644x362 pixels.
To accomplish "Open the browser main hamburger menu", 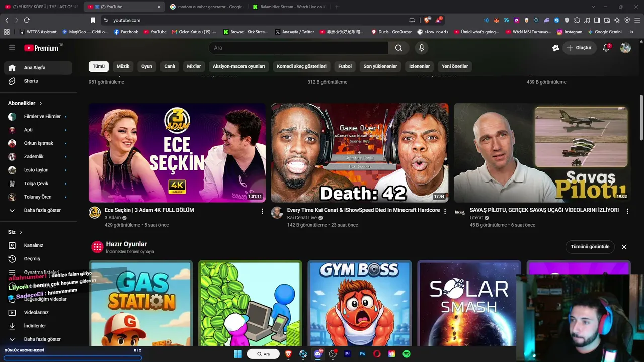I will (x=637, y=20).
